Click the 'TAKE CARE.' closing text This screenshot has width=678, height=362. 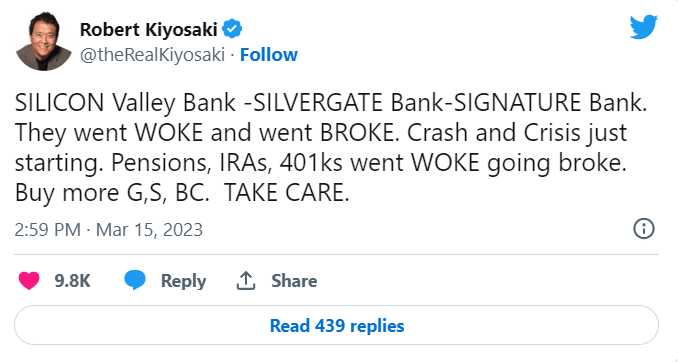click(287, 193)
